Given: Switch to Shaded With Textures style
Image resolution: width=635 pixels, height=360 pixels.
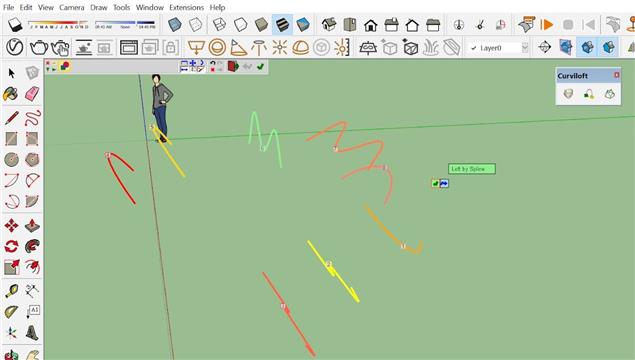Looking at the screenshot, I should (x=282, y=25).
